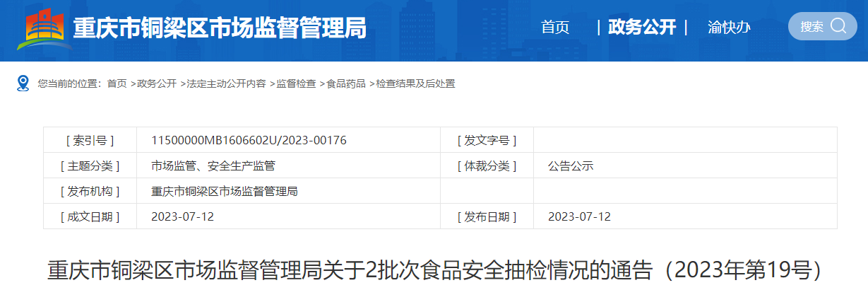Click the [ 主题分类 ] label cell

(x=90, y=166)
